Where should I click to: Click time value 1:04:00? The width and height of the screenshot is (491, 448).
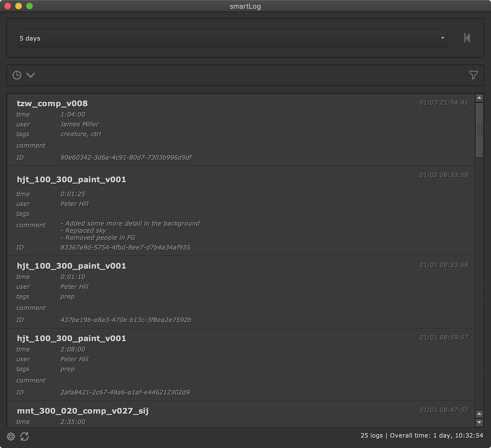click(73, 114)
